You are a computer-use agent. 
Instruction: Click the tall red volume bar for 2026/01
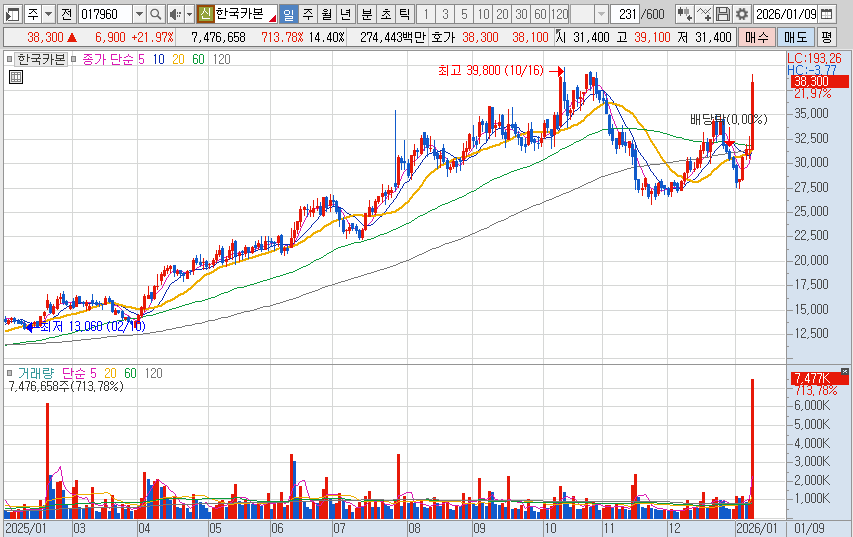point(752,449)
